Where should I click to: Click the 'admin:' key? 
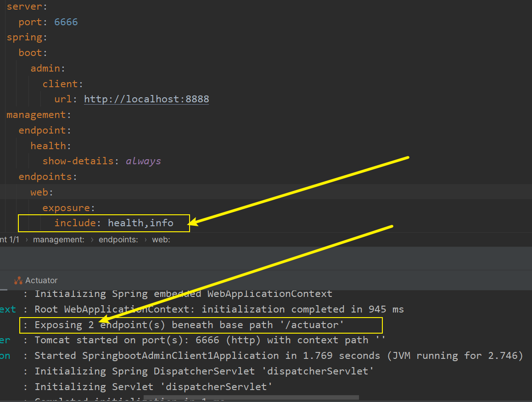coord(47,68)
